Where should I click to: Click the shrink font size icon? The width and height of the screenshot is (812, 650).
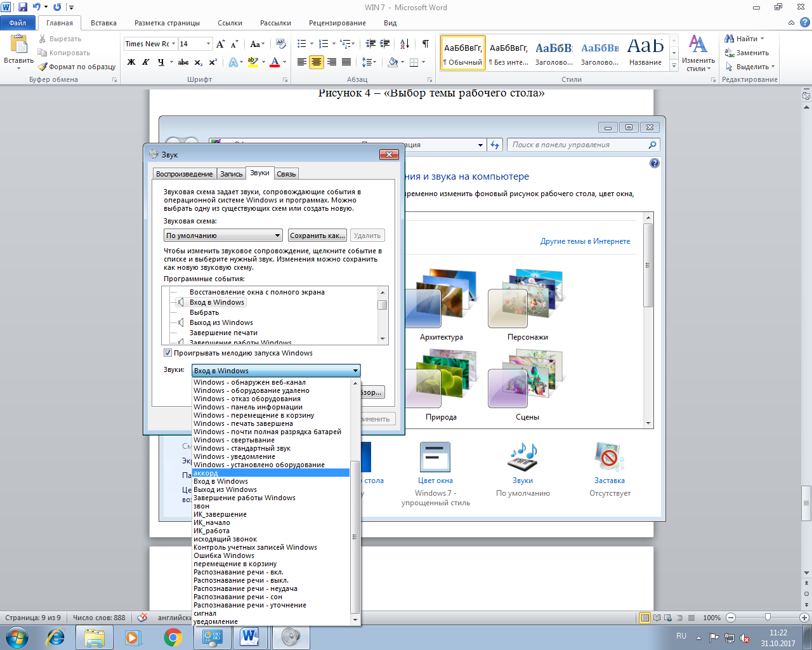coord(234,44)
